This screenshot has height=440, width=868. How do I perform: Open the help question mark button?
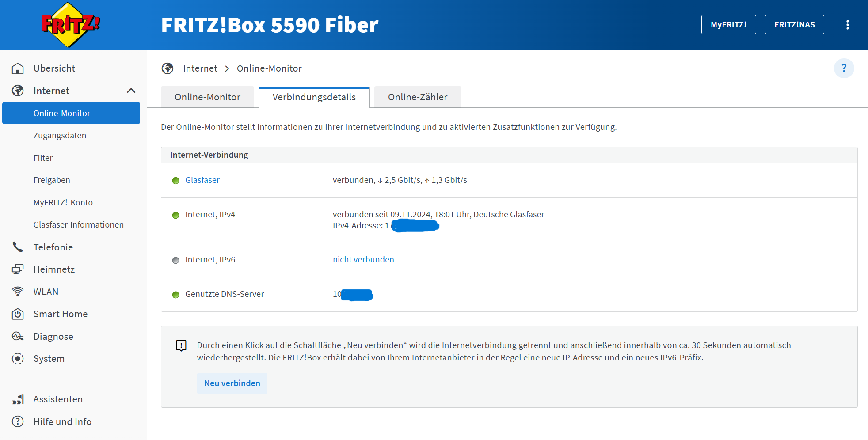pos(844,68)
